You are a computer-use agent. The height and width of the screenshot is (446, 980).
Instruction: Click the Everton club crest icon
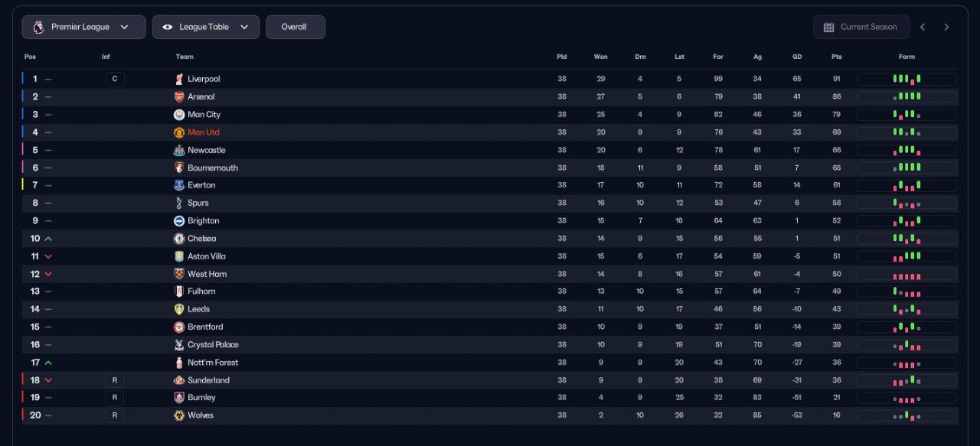pyautogui.click(x=179, y=185)
